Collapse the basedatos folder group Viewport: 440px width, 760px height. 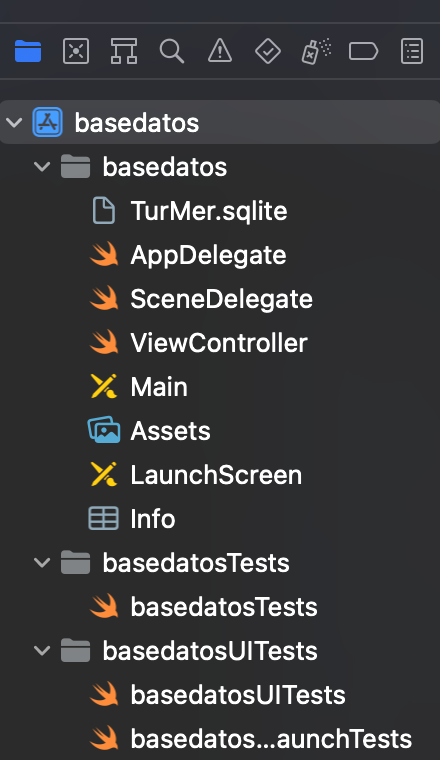[42, 166]
